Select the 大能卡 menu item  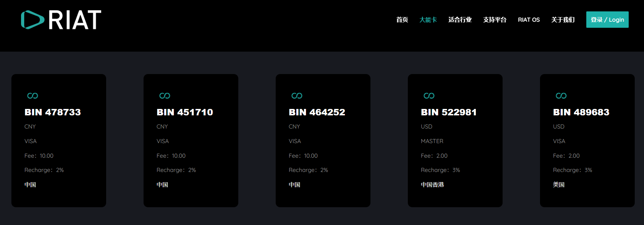[428, 20]
